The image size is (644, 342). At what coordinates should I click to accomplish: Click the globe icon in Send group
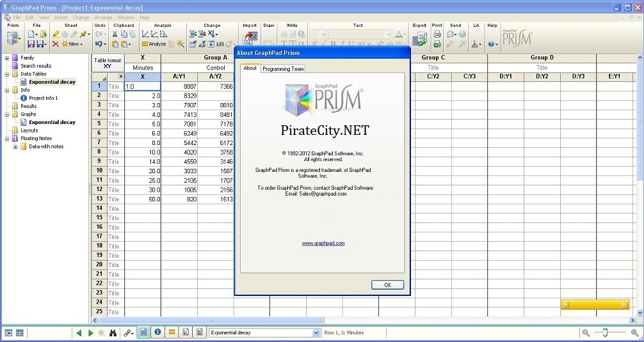(462, 35)
